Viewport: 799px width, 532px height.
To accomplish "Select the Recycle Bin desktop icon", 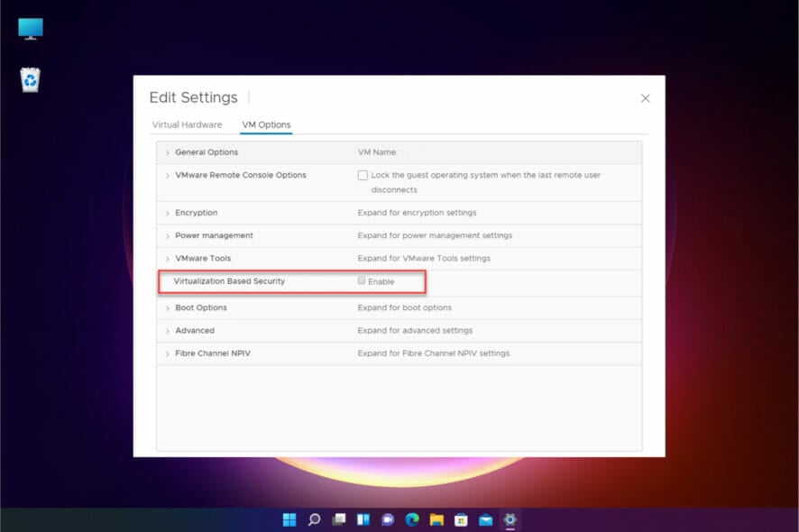I will click(31, 80).
